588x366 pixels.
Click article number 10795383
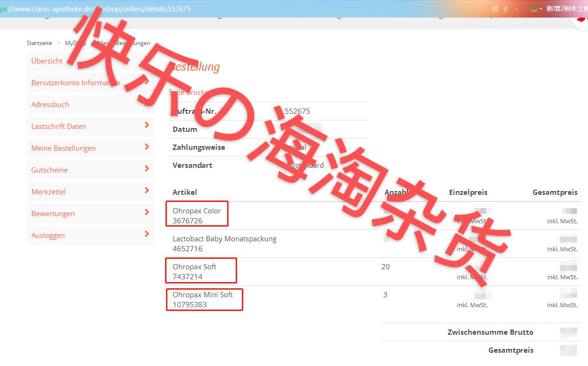point(190,304)
